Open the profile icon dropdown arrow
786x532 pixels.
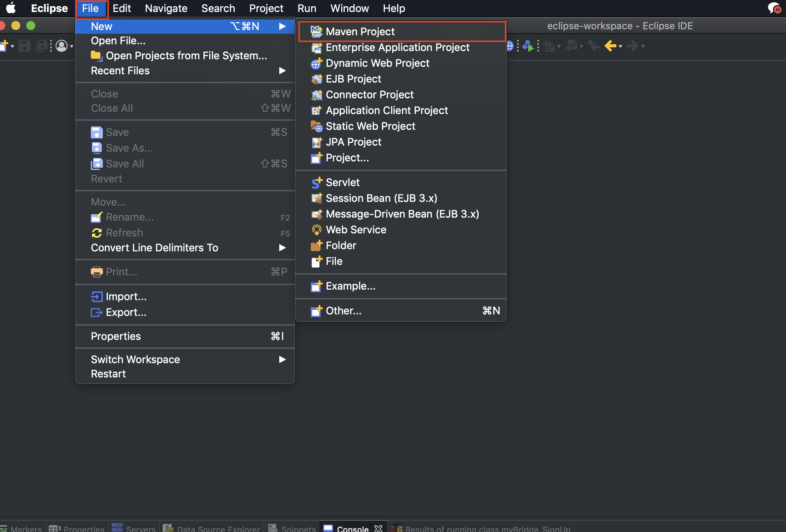(x=71, y=47)
